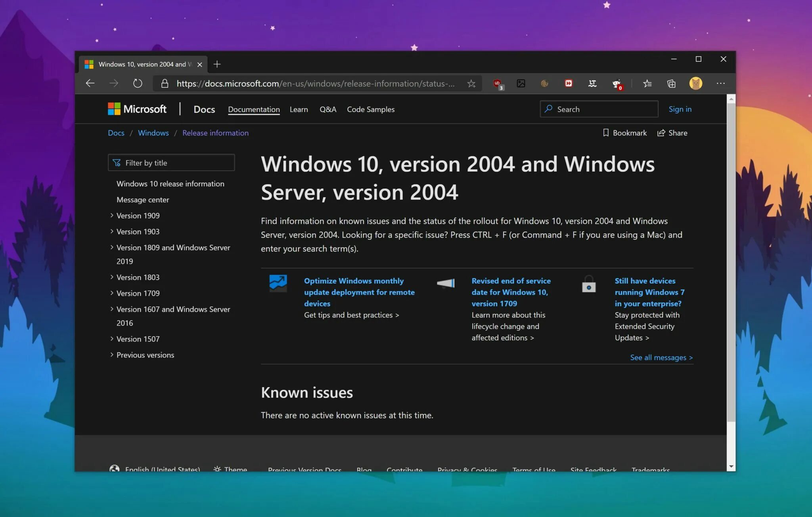Open the Q&A tab on Docs site
Image resolution: width=812 pixels, height=517 pixels.
point(327,109)
